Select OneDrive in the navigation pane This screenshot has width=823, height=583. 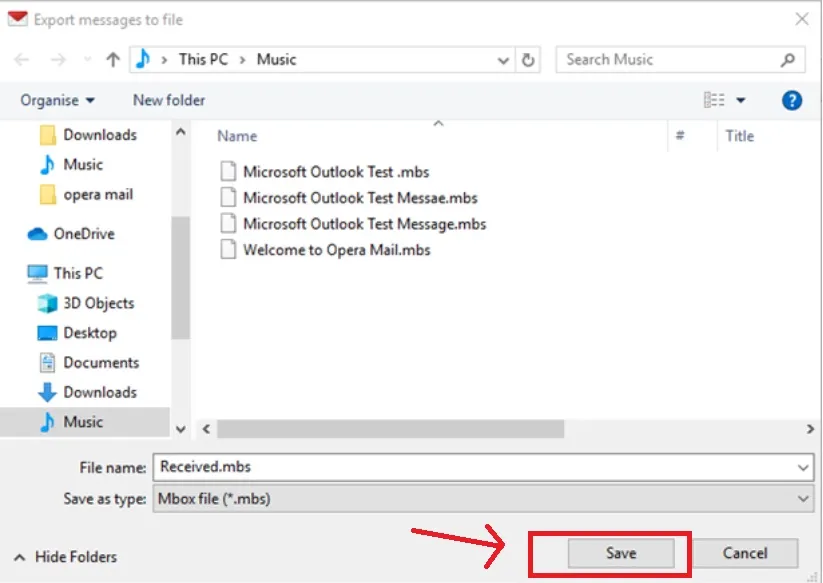coord(84,234)
